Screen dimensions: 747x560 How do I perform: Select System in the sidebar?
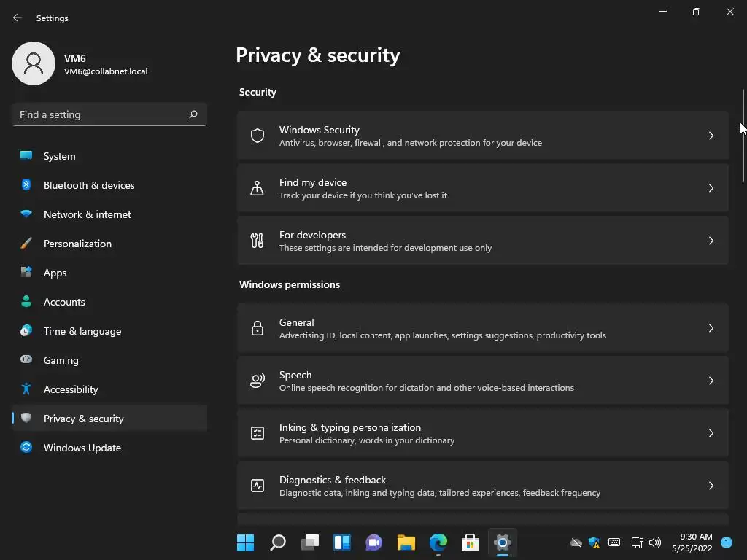point(109,156)
